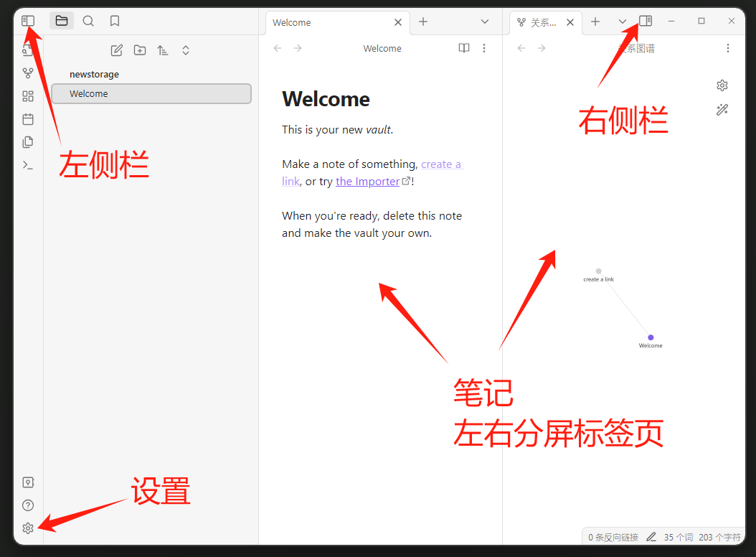The image size is (756, 557).
Task: Open the insert template ribbon icon
Action: click(x=28, y=142)
